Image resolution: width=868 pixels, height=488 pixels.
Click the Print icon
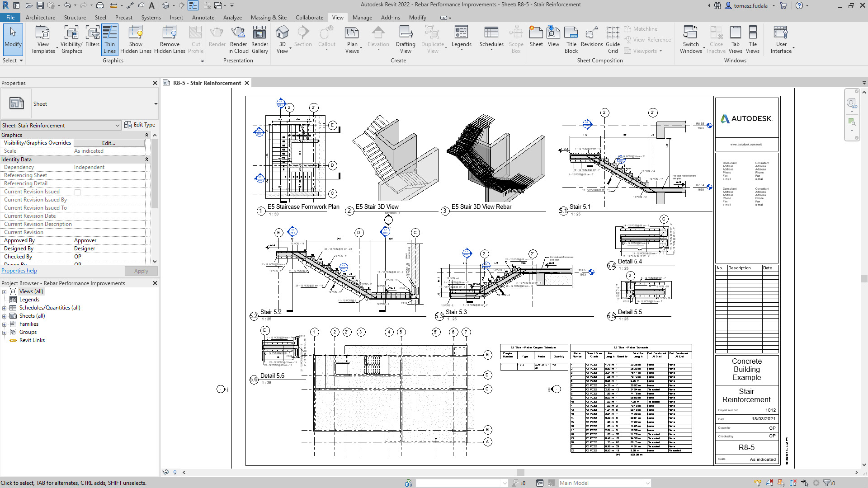[x=100, y=5]
